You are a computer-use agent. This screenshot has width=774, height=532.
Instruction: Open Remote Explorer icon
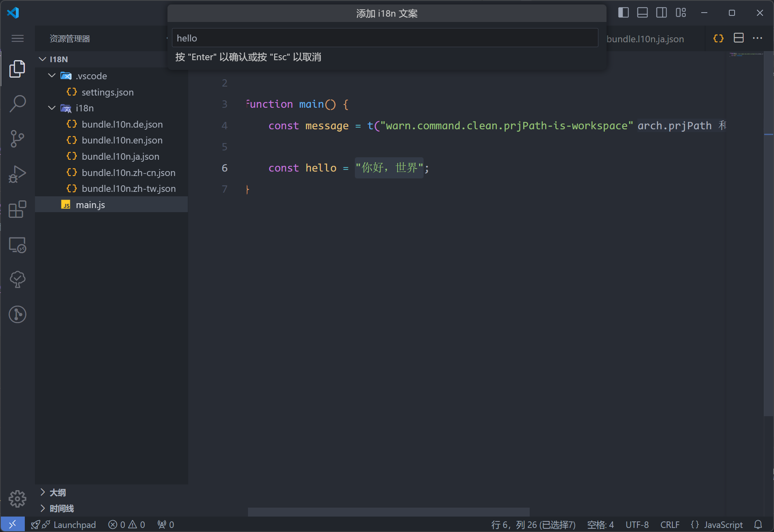[x=17, y=245]
